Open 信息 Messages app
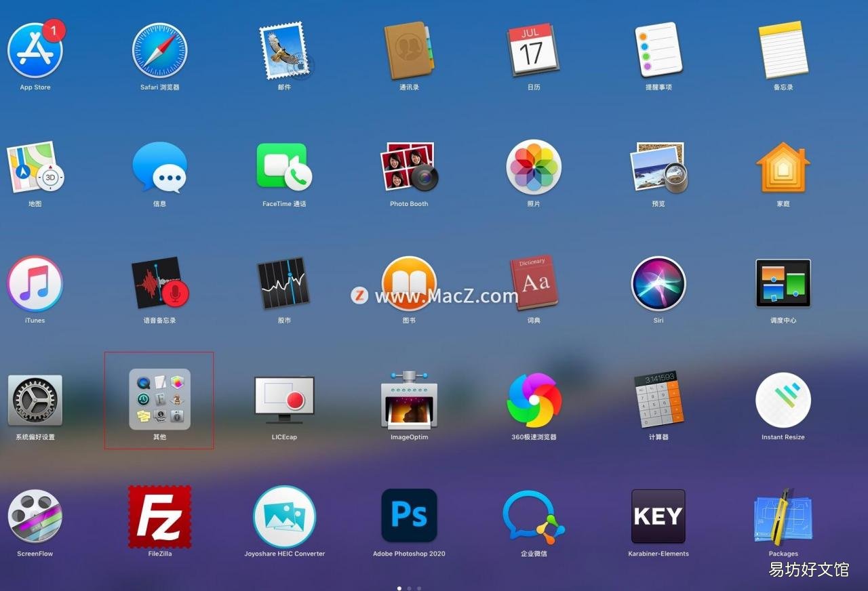Screen dimensions: 868x591 (159, 167)
